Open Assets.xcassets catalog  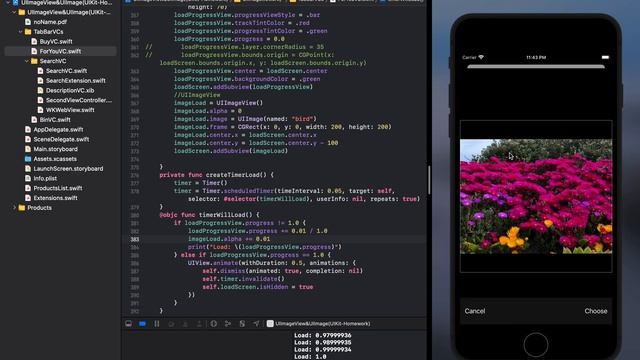55,159
